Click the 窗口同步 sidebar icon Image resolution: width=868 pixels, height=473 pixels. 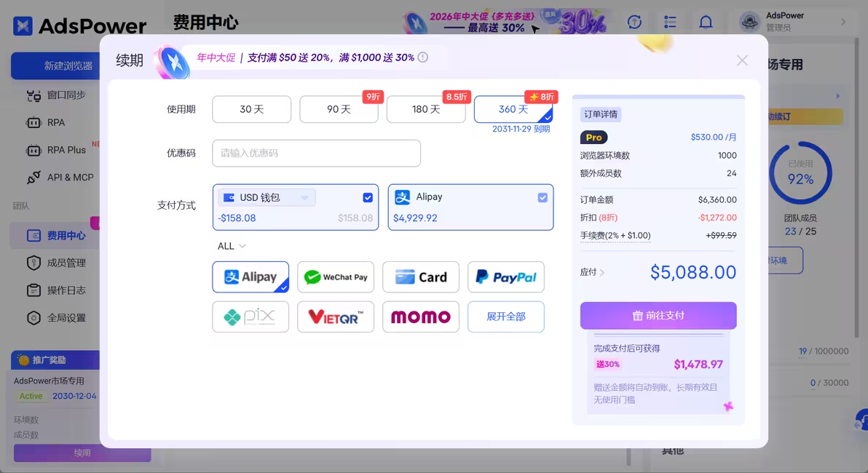(33, 96)
